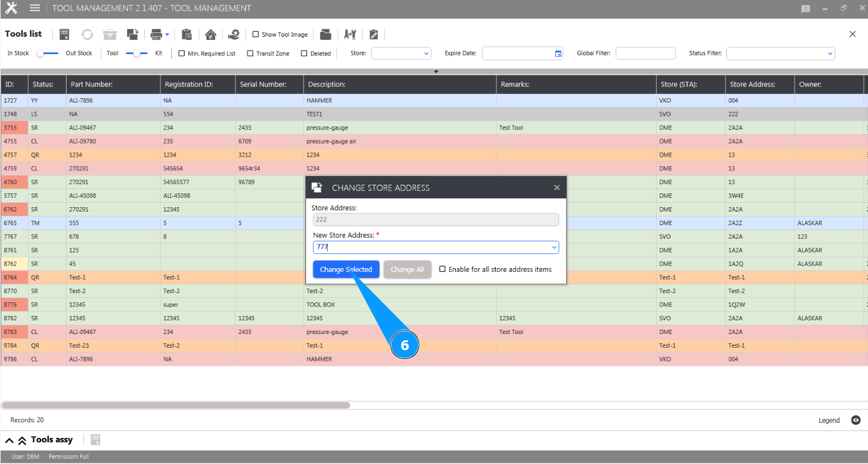868x464 pixels.
Task: Click the folder icon in the toolbar
Action: pyautogui.click(x=326, y=34)
